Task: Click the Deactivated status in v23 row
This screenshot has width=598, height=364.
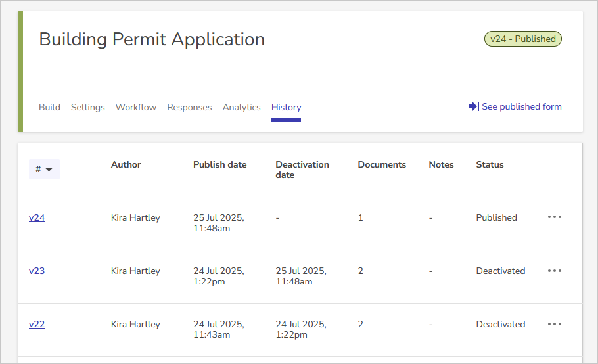Action: point(500,271)
